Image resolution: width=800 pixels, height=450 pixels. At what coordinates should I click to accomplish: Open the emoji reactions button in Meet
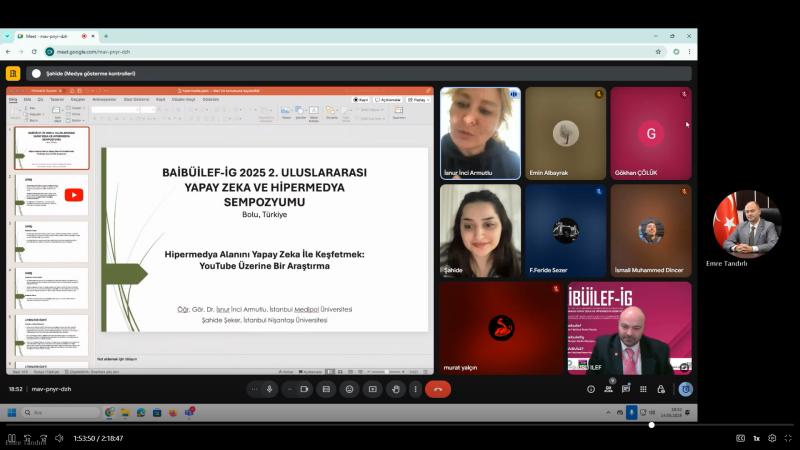click(349, 389)
